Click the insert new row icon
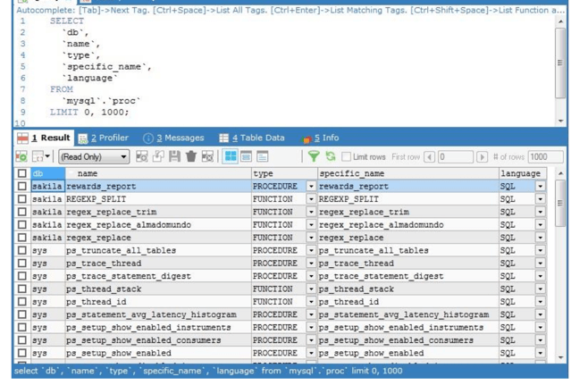 pos(142,156)
